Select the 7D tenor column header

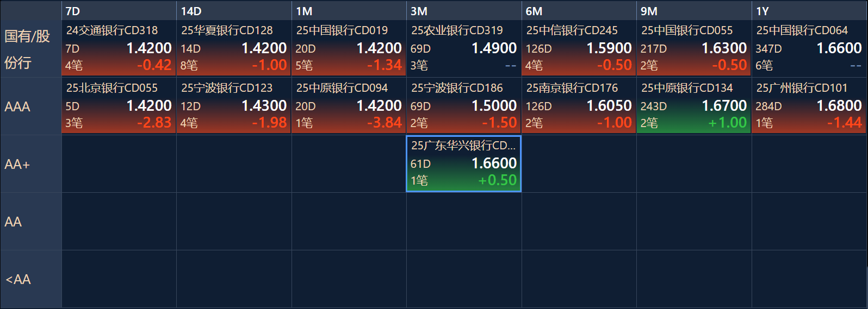coord(119,11)
